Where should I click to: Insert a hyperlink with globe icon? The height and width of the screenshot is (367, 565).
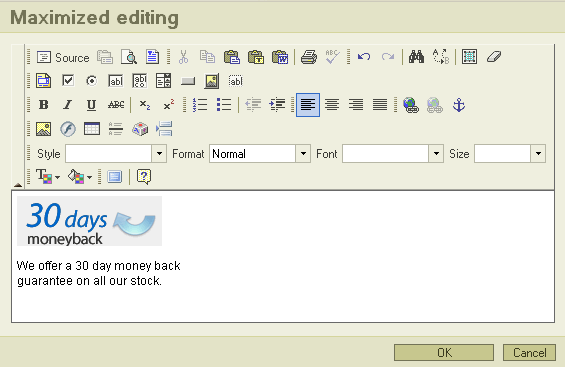[x=411, y=105]
